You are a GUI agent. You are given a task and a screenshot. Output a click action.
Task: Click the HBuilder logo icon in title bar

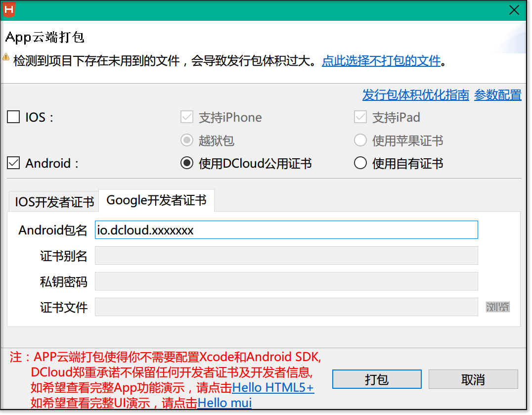pos(9,9)
